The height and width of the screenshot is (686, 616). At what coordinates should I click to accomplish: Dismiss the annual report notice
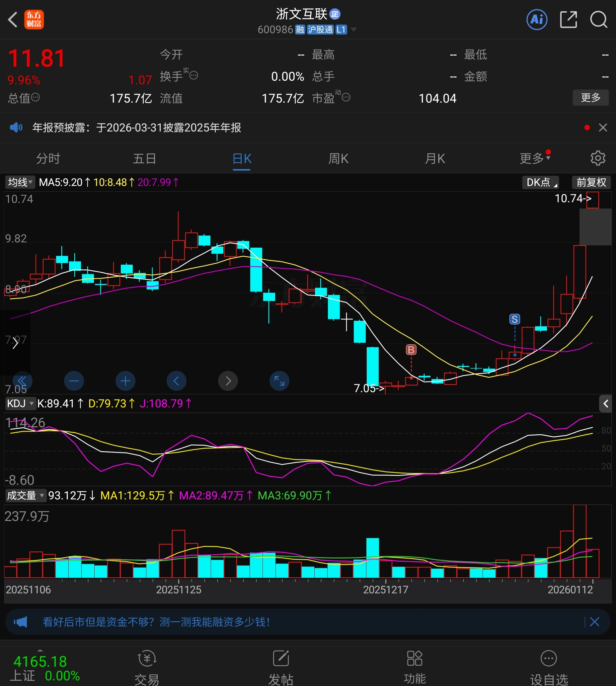click(603, 128)
